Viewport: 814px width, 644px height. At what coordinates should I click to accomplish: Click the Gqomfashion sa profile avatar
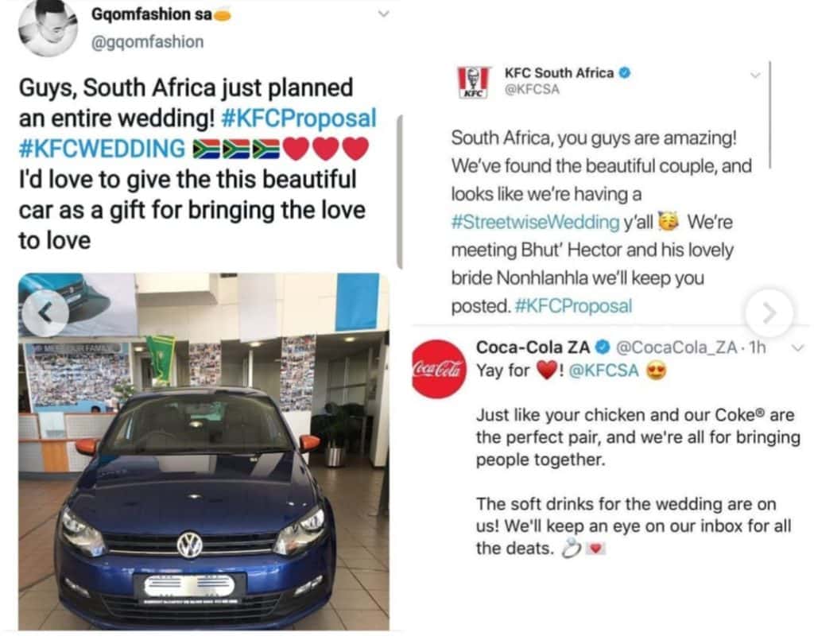[48, 28]
